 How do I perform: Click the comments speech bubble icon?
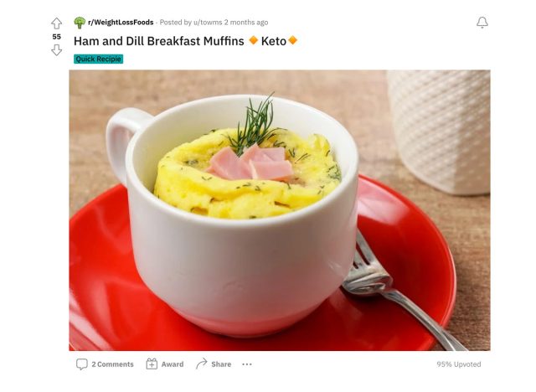click(82, 364)
